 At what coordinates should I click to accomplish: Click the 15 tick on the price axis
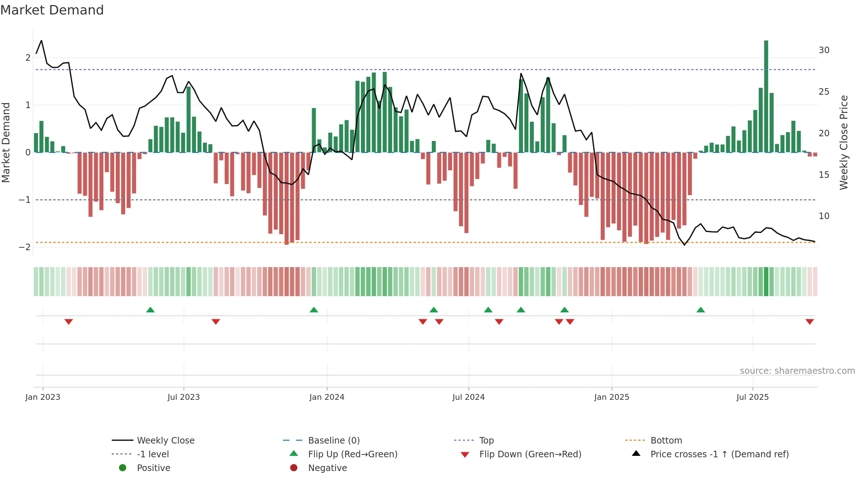pos(824,175)
